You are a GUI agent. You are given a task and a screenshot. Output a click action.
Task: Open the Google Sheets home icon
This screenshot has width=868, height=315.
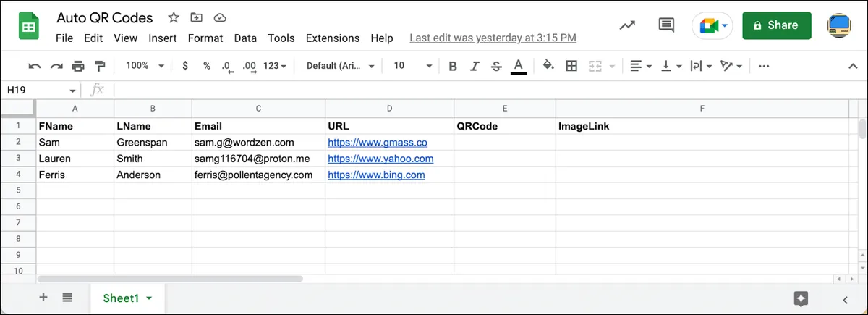click(29, 27)
